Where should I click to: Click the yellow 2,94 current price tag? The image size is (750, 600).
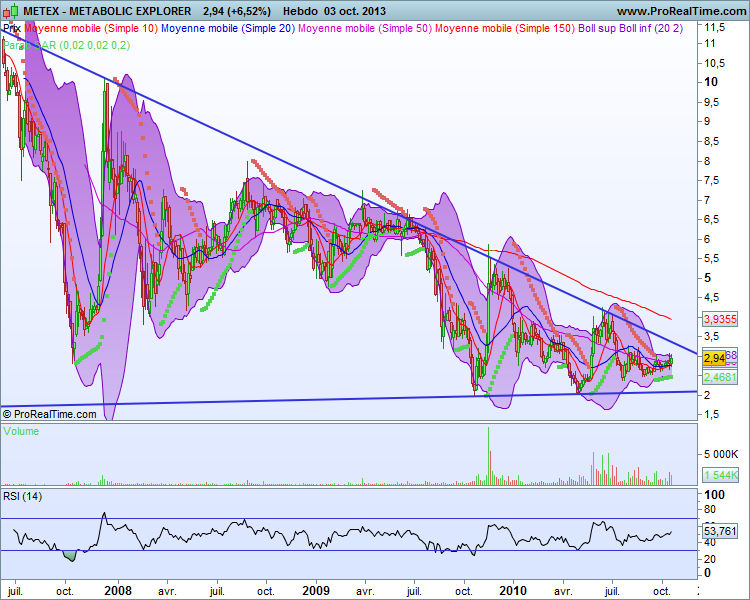(715, 357)
